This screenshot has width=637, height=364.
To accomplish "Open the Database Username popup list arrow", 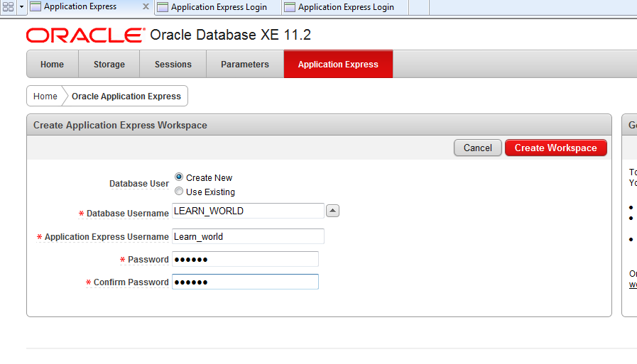I will point(332,211).
